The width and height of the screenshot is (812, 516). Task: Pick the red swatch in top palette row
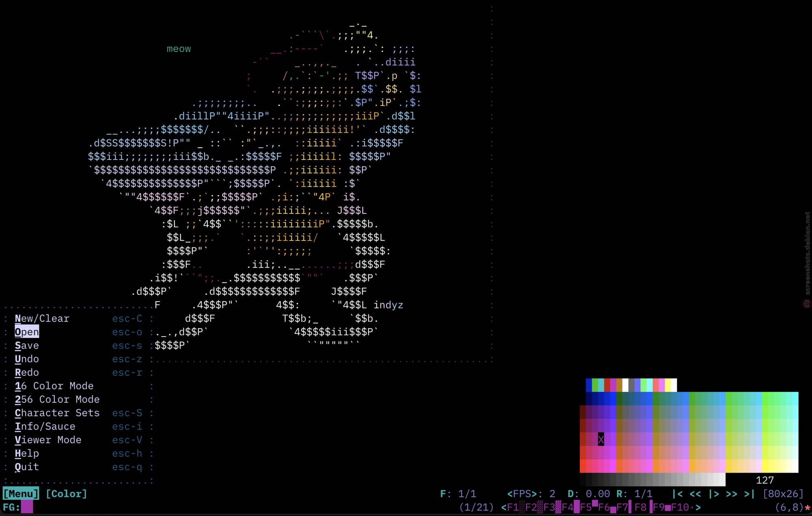coord(607,385)
